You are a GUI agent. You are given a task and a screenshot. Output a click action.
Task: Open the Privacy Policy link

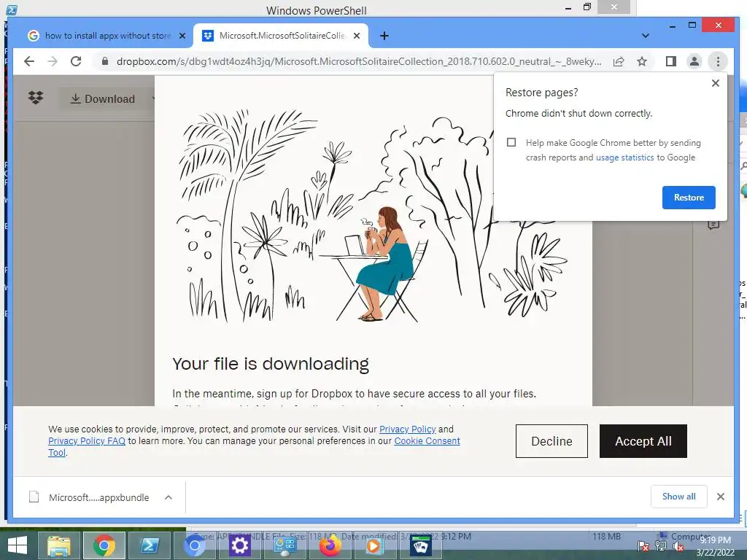pyautogui.click(x=407, y=429)
